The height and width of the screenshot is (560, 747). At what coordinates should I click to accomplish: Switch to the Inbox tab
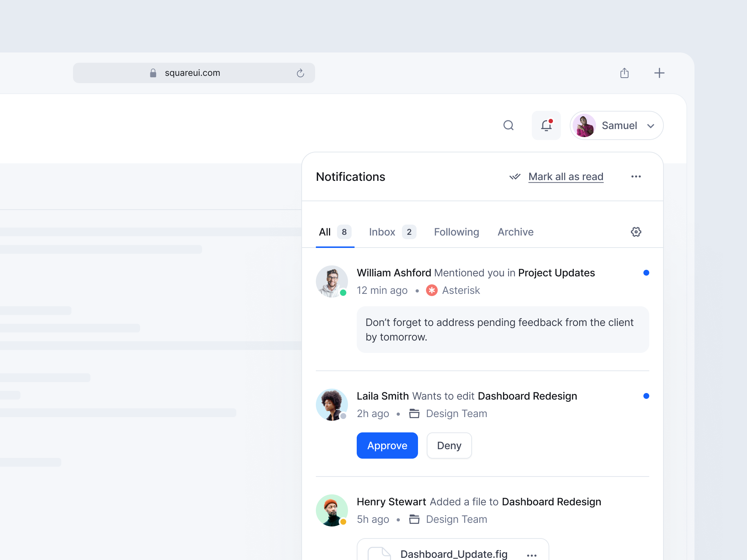pyautogui.click(x=392, y=232)
